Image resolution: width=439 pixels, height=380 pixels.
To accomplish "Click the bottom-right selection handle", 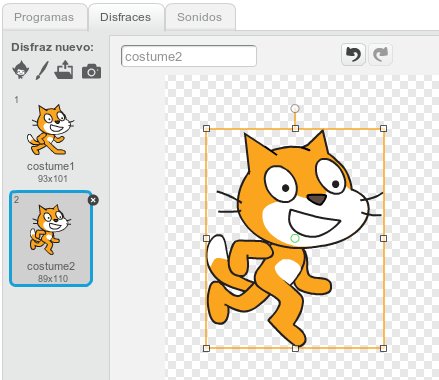I will coord(383,348).
